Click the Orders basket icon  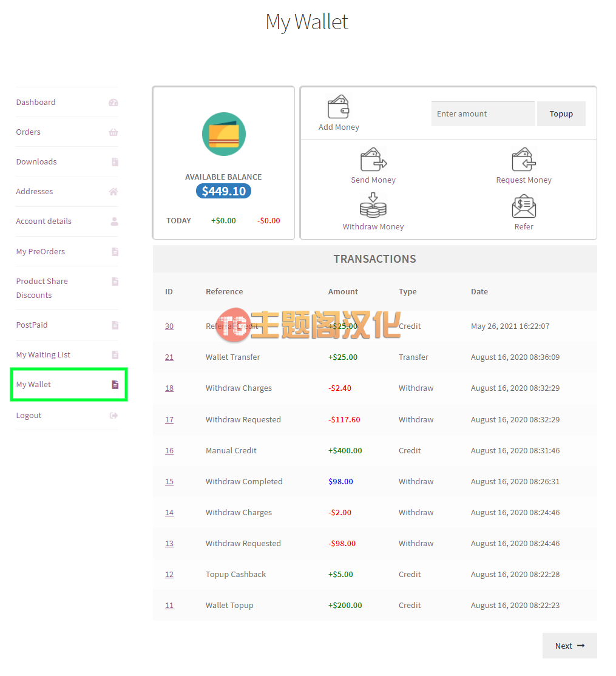pyautogui.click(x=113, y=132)
